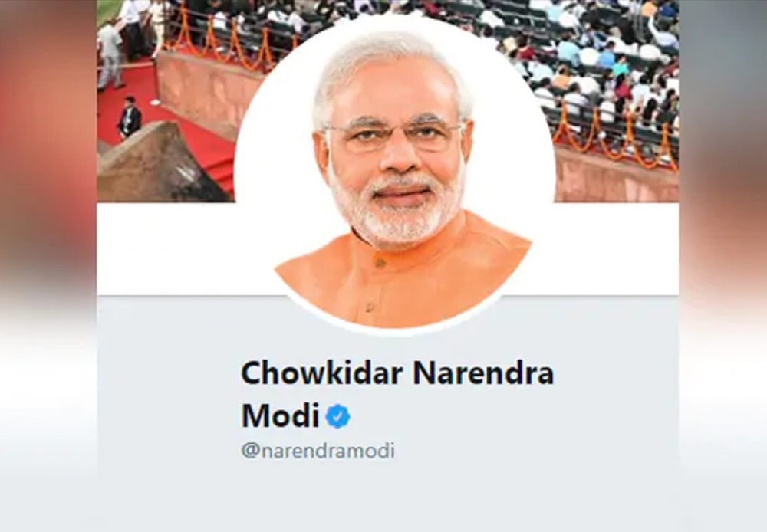This screenshot has height=532, width=767.
Task: Click the man in black suit in header
Action: coord(129,117)
